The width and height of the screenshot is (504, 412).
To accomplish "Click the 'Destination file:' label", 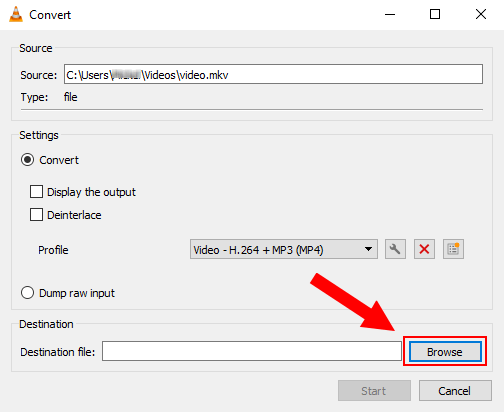I will click(58, 352).
